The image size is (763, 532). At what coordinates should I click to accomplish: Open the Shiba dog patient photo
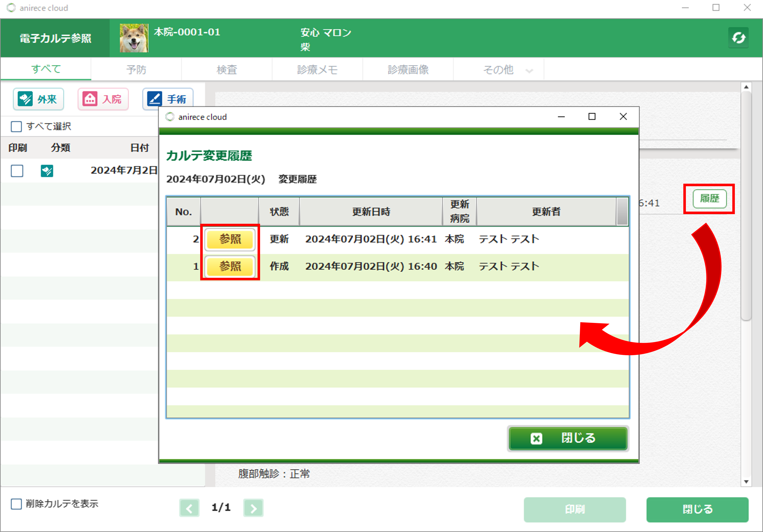(x=134, y=38)
